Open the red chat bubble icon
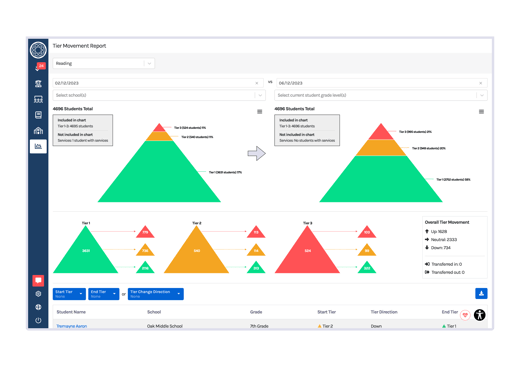 (x=38, y=280)
